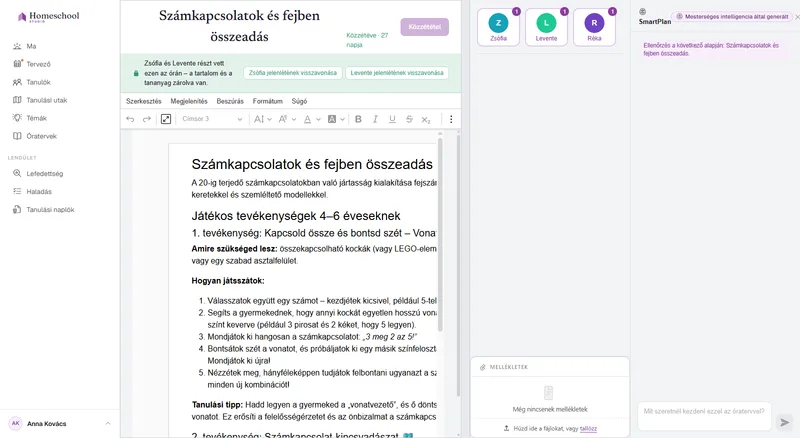Click the Homeschool Studio logo

click(x=48, y=16)
